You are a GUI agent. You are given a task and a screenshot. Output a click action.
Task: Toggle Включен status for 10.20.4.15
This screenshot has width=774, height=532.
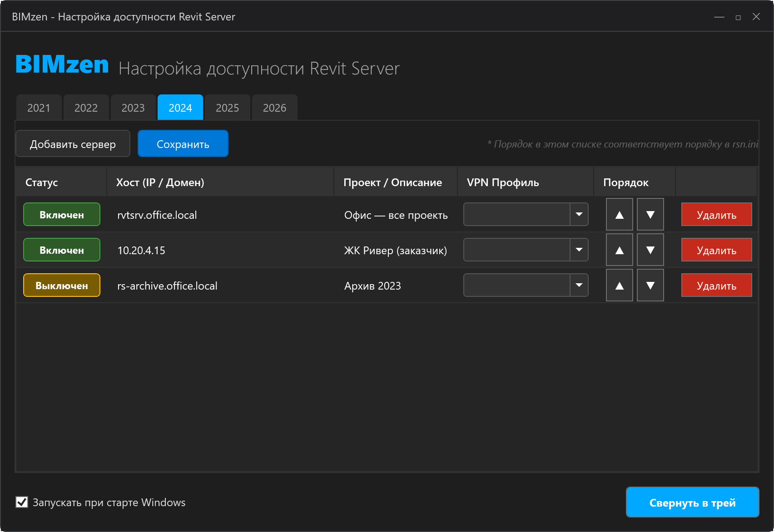coord(62,250)
